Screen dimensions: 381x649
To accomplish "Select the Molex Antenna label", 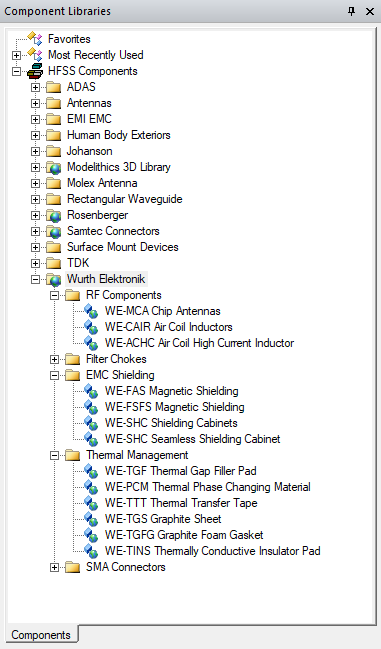I will click(102, 183).
